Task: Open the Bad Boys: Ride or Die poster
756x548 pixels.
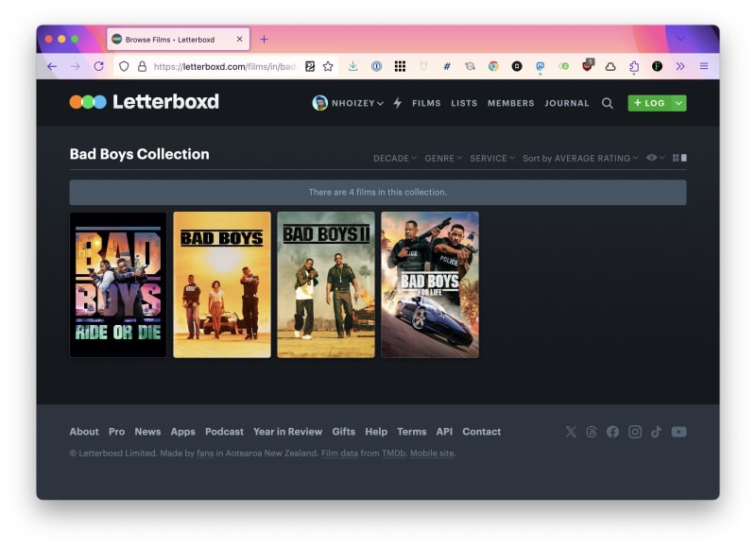Action: [x=118, y=284]
